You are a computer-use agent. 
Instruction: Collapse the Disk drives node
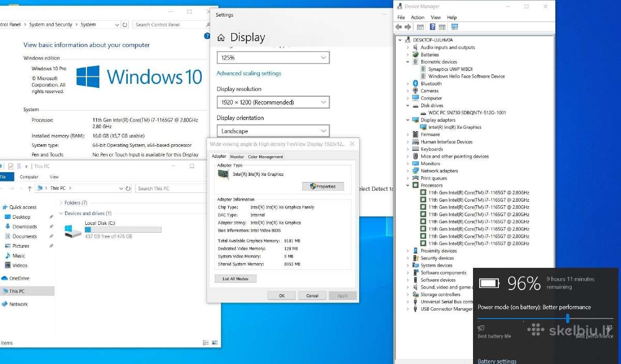408,105
